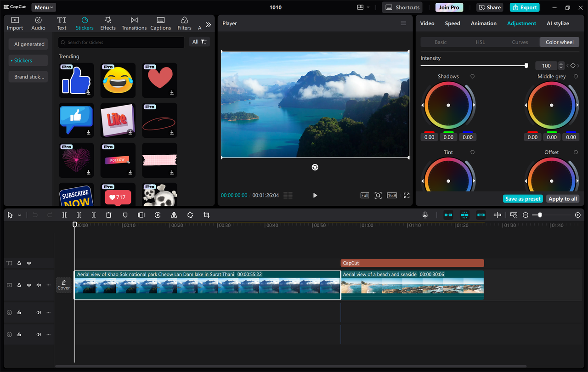Export the project
The width and height of the screenshot is (588, 372).
click(x=525, y=7)
